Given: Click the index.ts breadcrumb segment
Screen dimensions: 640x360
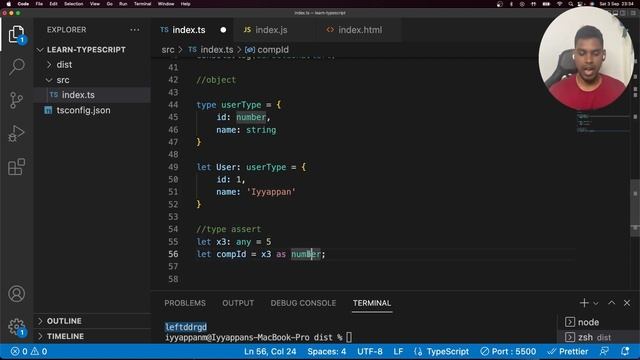Looking at the screenshot, I should [211, 50].
